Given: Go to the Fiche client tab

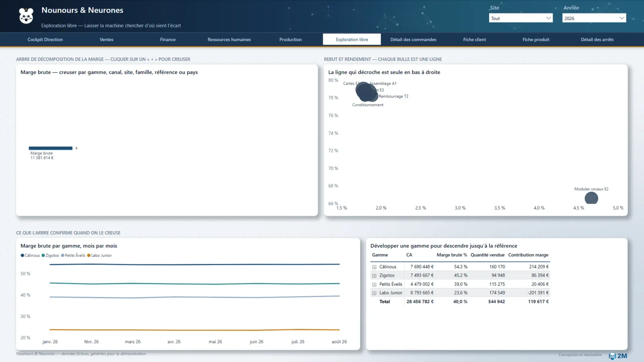Looking at the screenshot, I should point(475,39).
